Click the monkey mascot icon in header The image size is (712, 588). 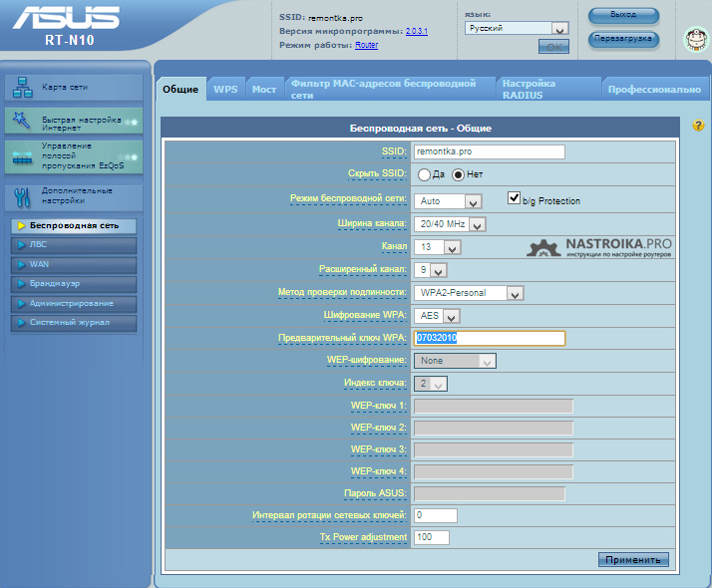pos(697,40)
